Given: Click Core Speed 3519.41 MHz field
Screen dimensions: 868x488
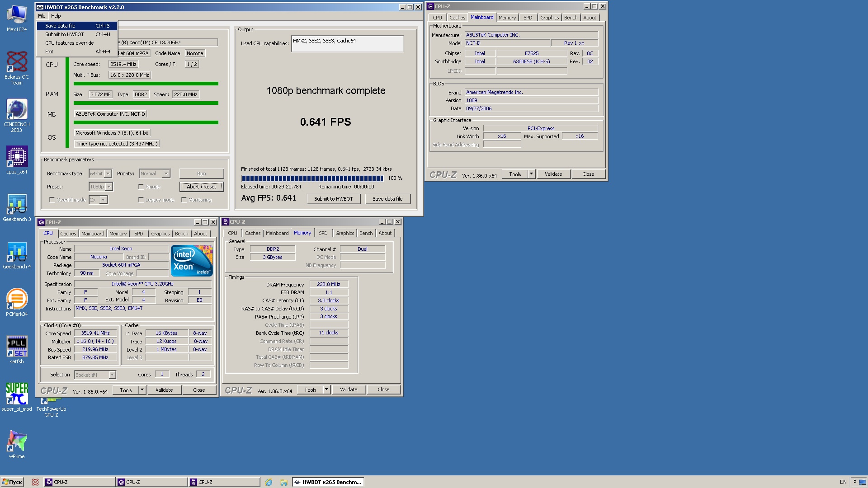Looking at the screenshot, I should click(96, 333).
